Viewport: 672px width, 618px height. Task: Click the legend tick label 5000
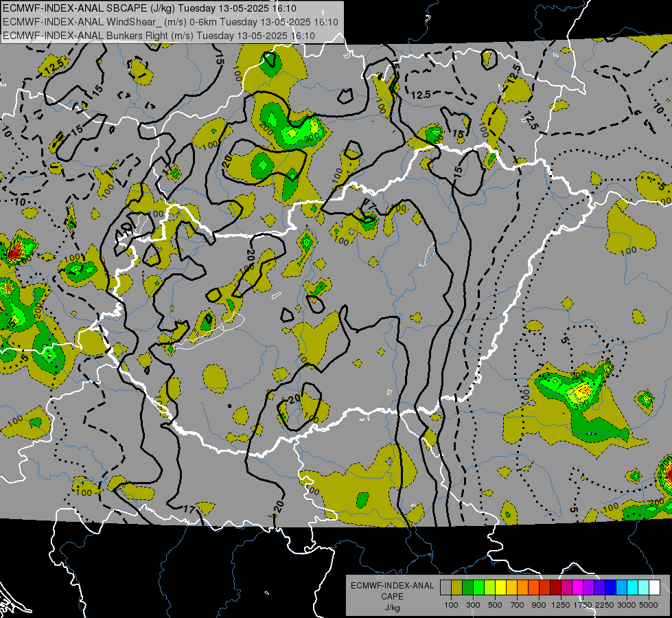tap(649, 605)
